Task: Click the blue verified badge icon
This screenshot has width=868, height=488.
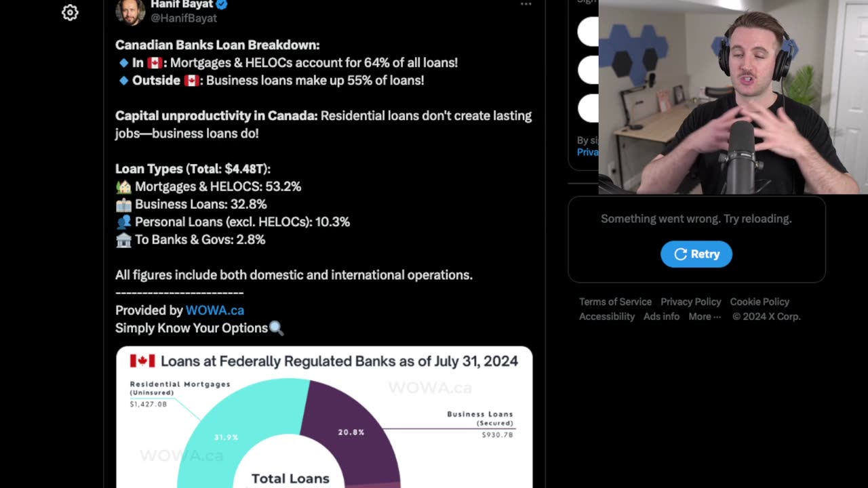Action: point(222,4)
